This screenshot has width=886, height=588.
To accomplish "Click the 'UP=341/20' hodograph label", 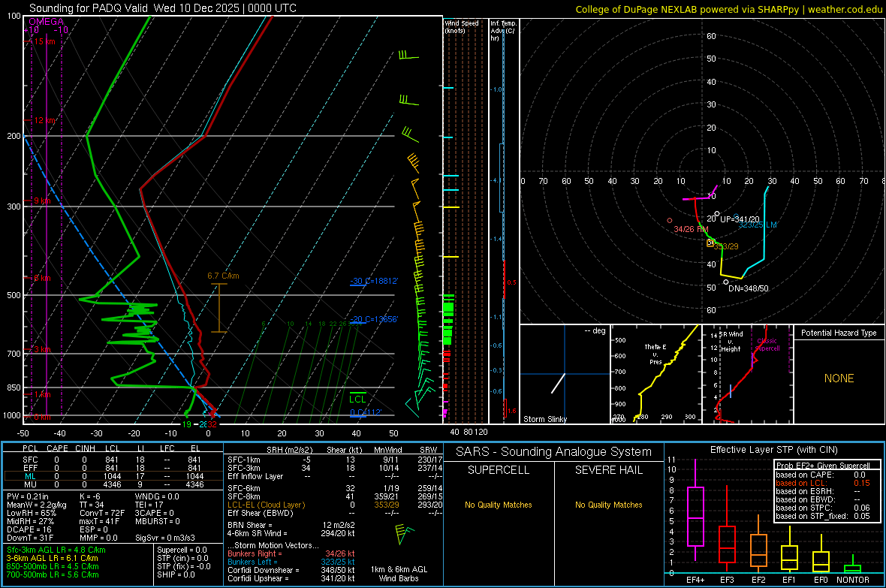I will tap(740, 219).
